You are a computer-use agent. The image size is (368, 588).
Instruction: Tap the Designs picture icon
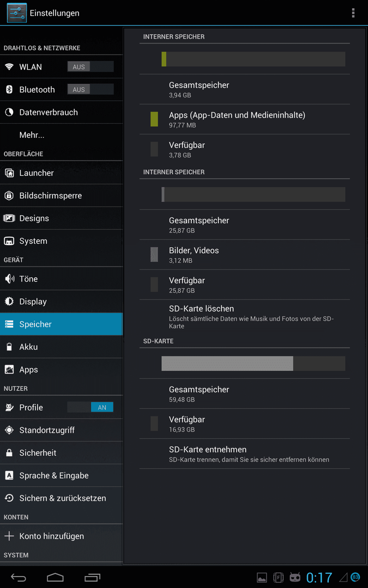pyautogui.click(x=9, y=218)
